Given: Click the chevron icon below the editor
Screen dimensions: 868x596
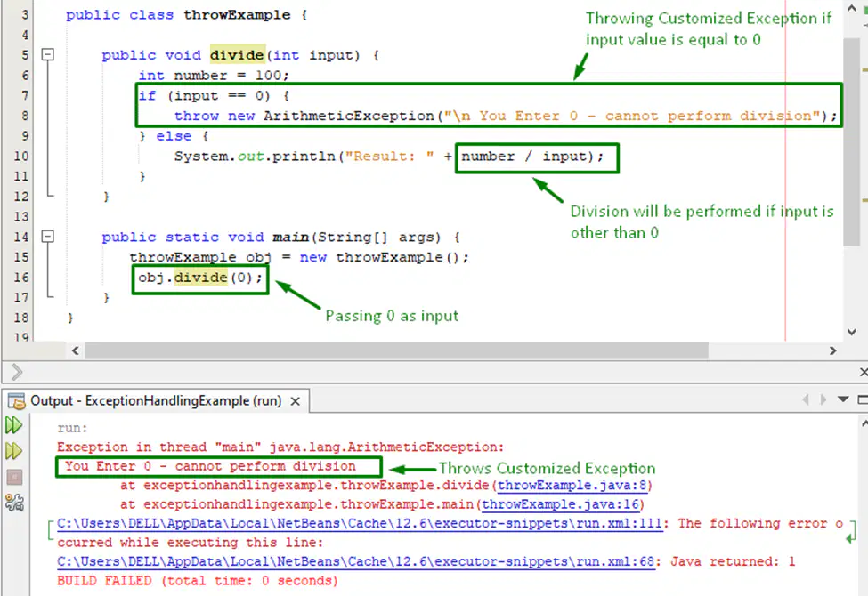Looking at the screenshot, I should (17, 372).
